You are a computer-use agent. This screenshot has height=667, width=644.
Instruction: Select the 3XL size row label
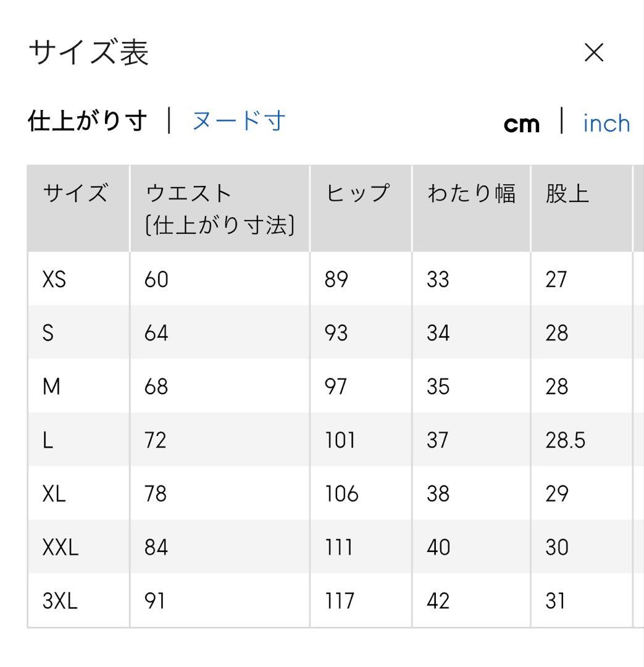point(60,601)
